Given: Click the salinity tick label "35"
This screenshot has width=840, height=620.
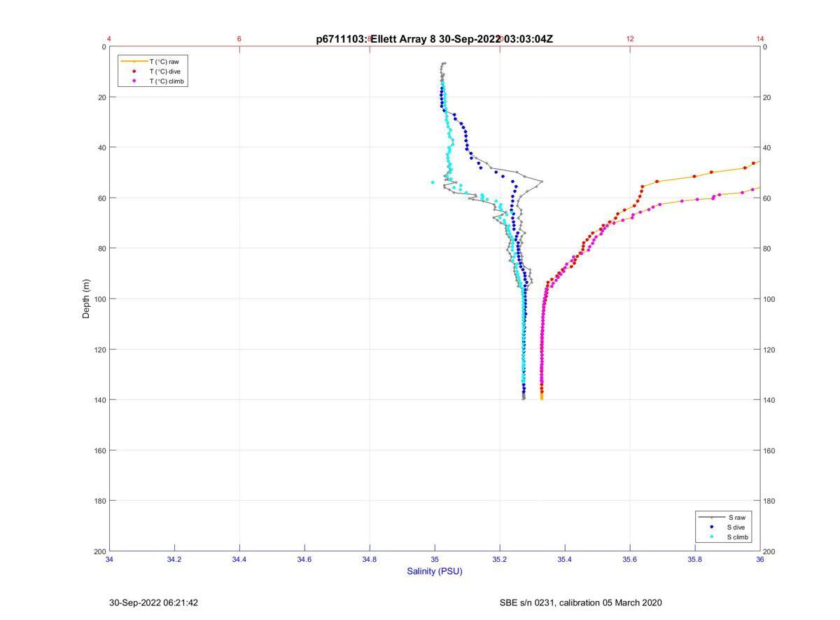Looking at the screenshot, I should point(435,559).
